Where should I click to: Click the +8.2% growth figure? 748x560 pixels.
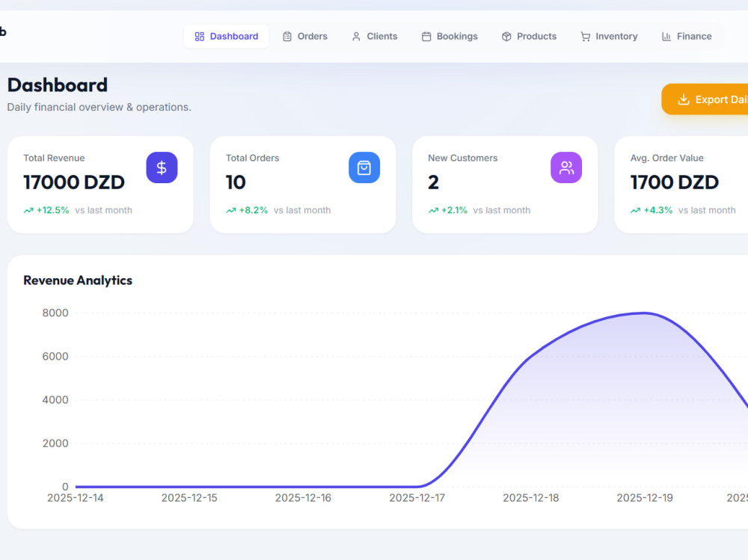tap(254, 210)
